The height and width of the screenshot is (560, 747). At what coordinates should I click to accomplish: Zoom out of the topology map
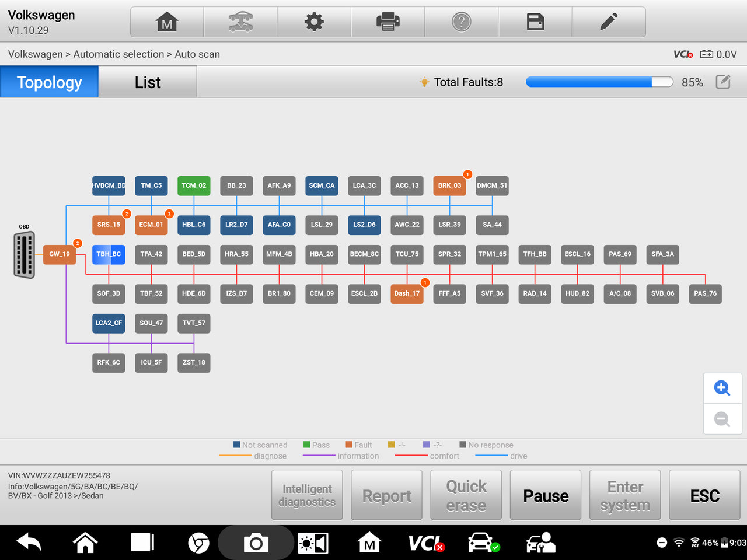pos(722,419)
